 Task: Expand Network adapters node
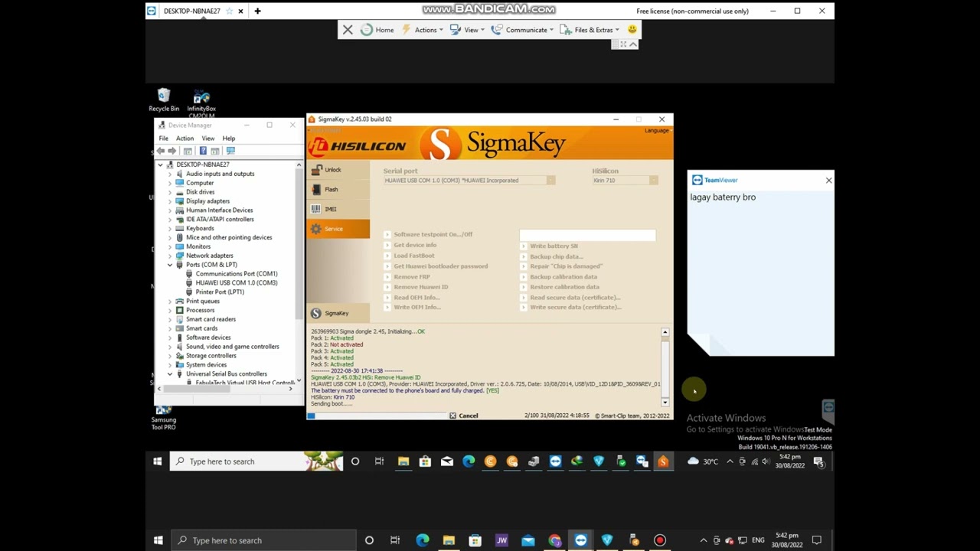170,256
